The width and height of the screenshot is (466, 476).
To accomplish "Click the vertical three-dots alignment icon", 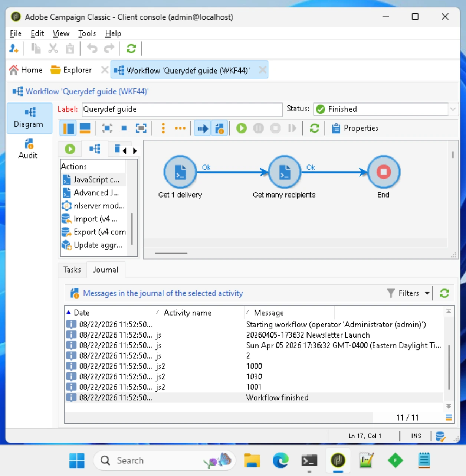I will click(163, 128).
